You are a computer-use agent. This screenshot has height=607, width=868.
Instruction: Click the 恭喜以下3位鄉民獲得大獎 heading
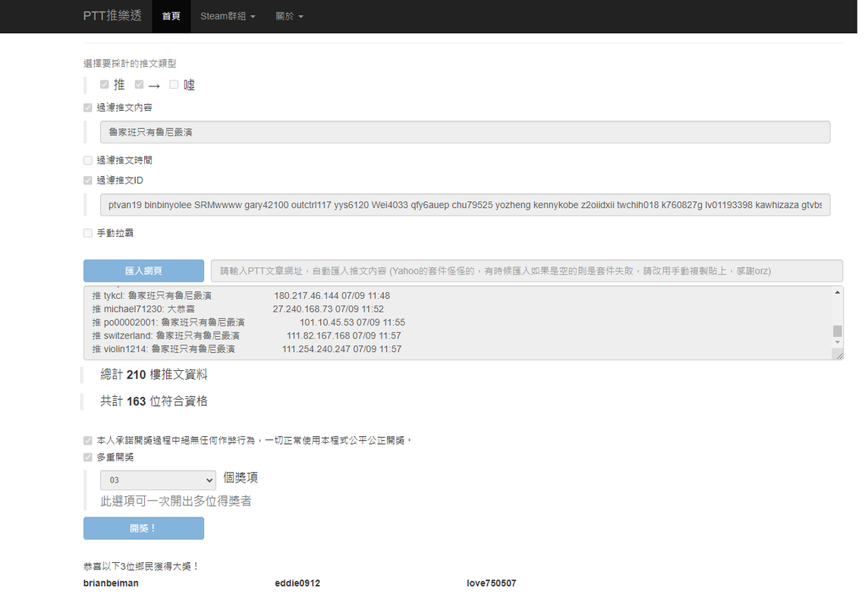tap(141, 566)
